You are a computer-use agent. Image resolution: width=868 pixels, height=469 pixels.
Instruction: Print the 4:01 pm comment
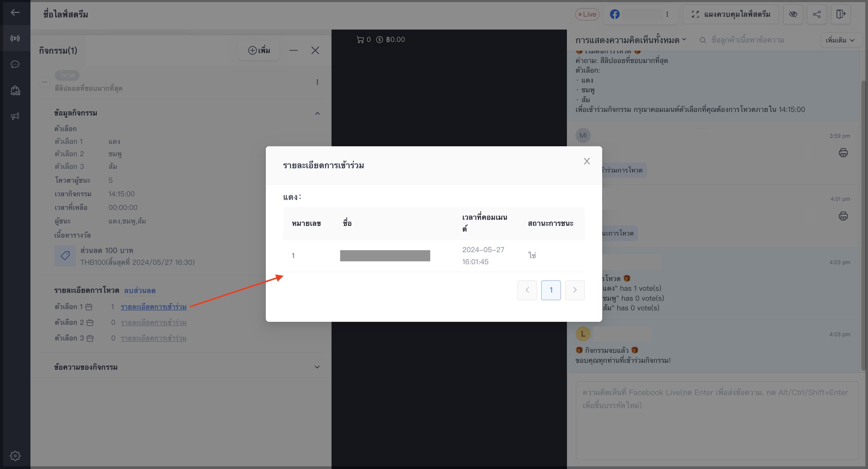(x=843, y=216)
